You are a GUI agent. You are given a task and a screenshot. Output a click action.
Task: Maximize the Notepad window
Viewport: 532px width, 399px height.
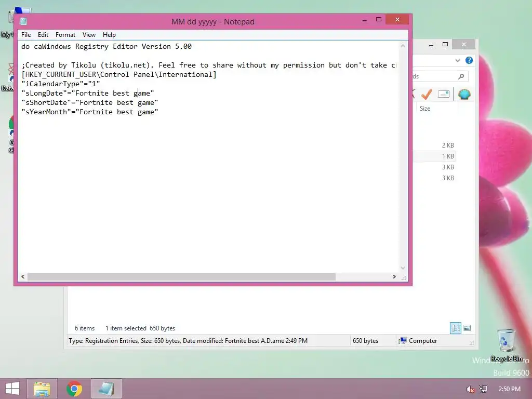click(x=379, y=20)
